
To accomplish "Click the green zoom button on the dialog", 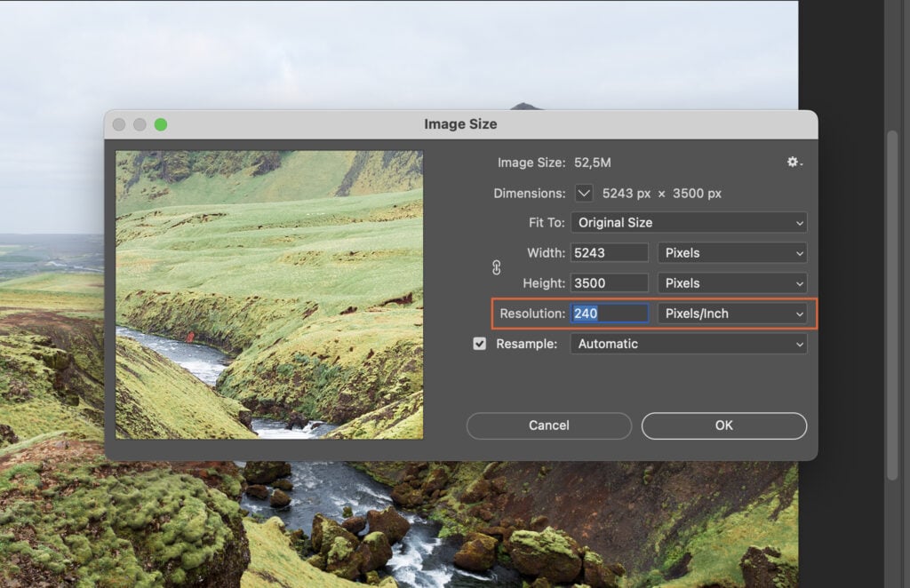I will (160, 124).
